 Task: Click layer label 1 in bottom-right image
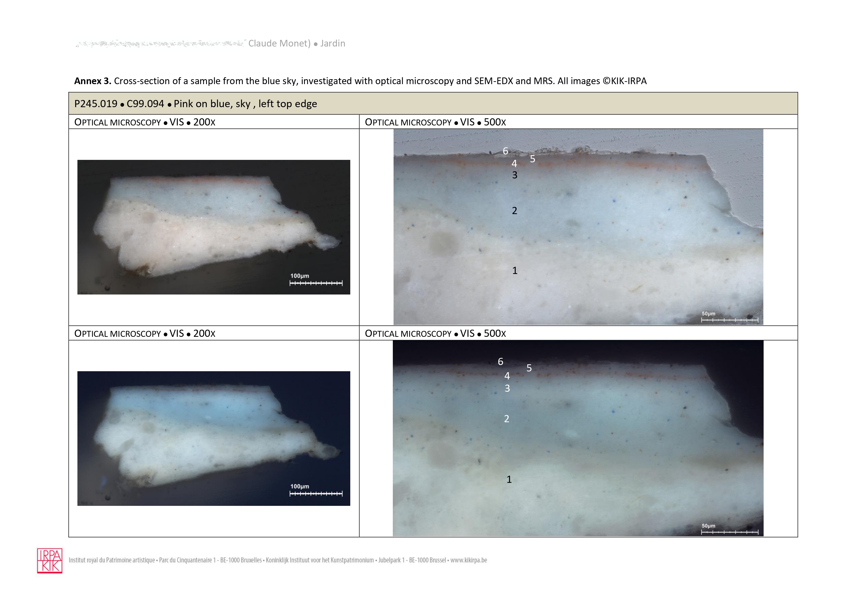509,479
